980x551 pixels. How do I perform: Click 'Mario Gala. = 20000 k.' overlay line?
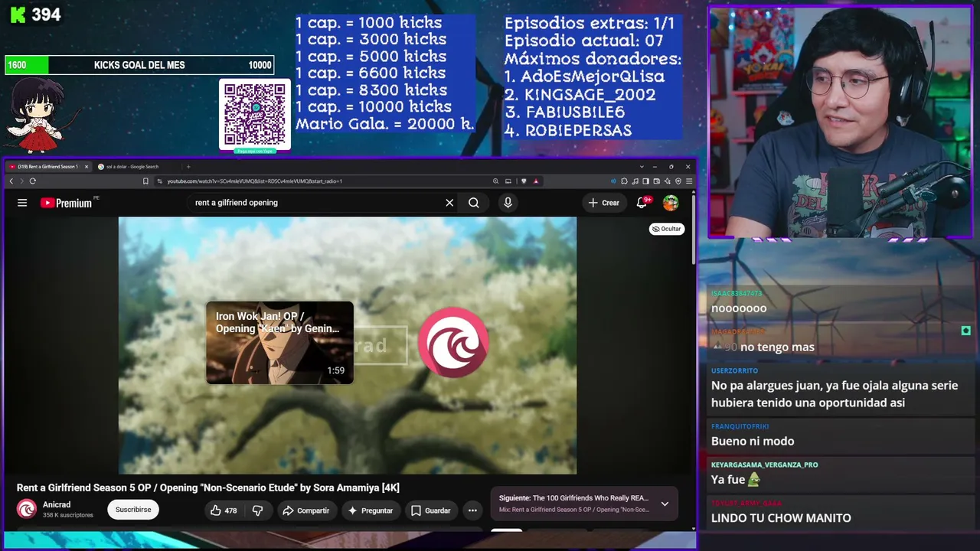(385, 124)
